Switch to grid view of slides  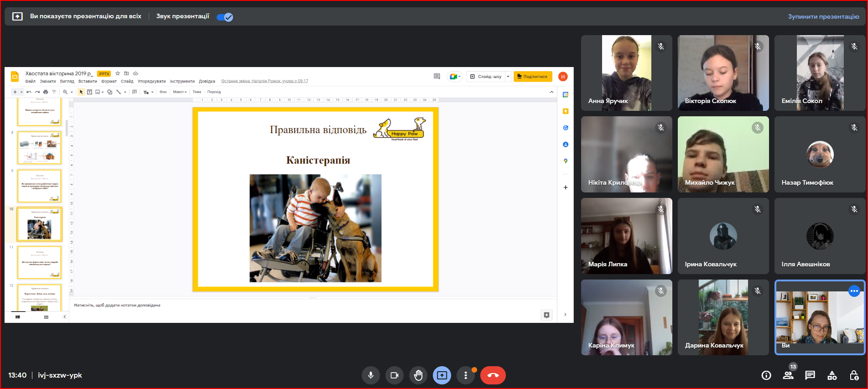[46, 317]
